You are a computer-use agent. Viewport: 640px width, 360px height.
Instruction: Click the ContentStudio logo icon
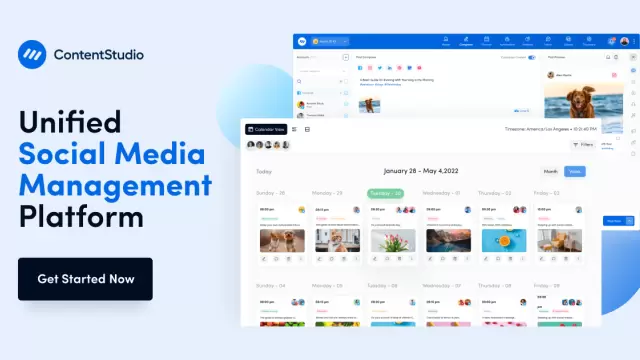[32, 54]
